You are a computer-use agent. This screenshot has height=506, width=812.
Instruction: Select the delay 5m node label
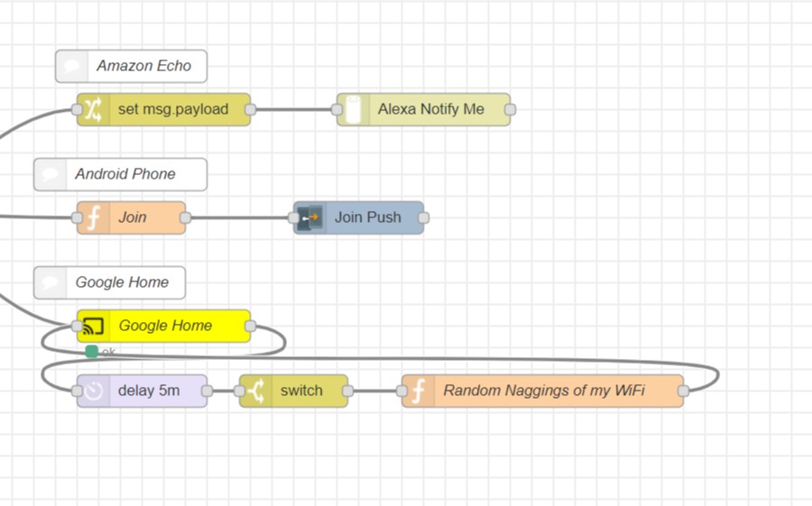(x=149, y=391)
